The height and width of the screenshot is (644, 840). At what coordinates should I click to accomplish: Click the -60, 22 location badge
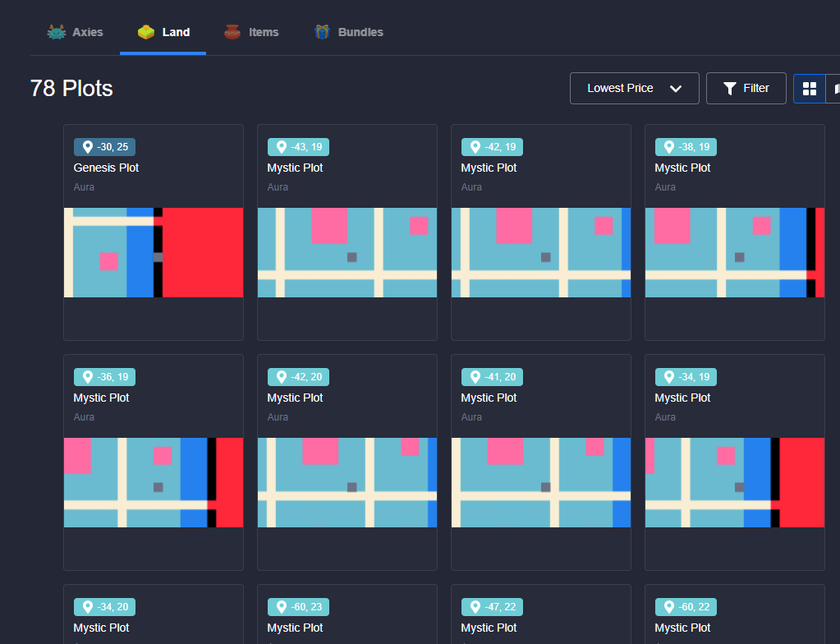coord(686,606)
